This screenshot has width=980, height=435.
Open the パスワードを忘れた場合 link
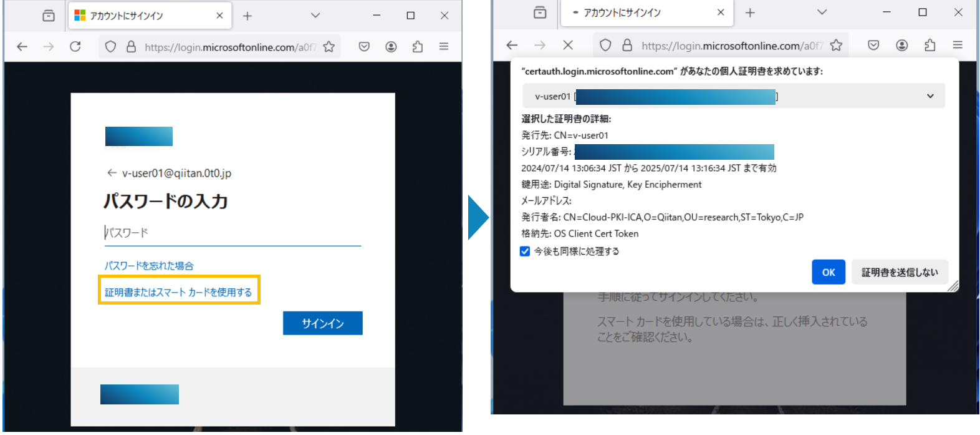pos(149,266)
